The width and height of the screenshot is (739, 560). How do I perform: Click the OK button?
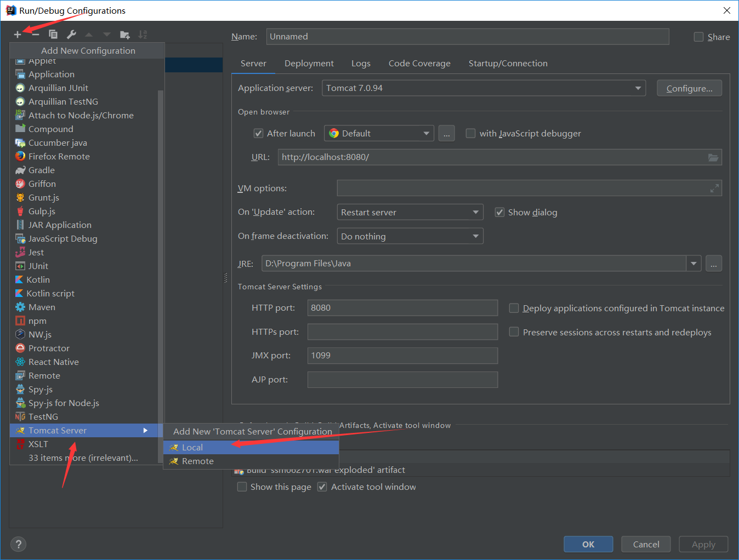[x=588, y=544]
